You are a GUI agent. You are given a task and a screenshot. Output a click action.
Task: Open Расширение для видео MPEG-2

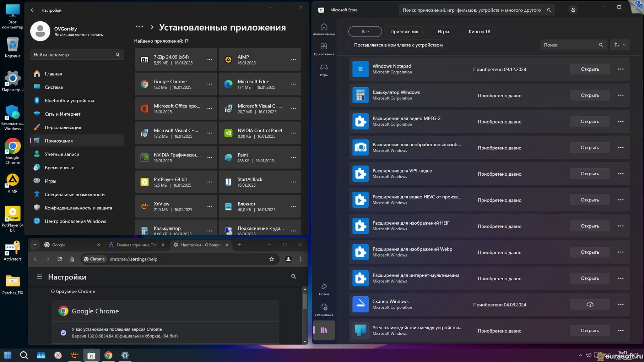pos(590,121)
